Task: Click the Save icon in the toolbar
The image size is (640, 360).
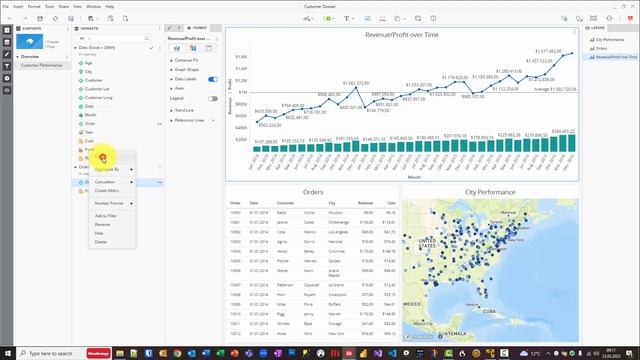Action: [40, 18]
